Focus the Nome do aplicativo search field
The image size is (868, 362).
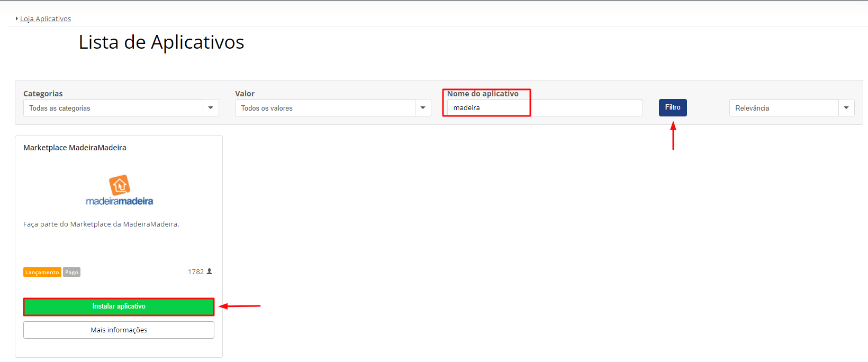(545, 107)
